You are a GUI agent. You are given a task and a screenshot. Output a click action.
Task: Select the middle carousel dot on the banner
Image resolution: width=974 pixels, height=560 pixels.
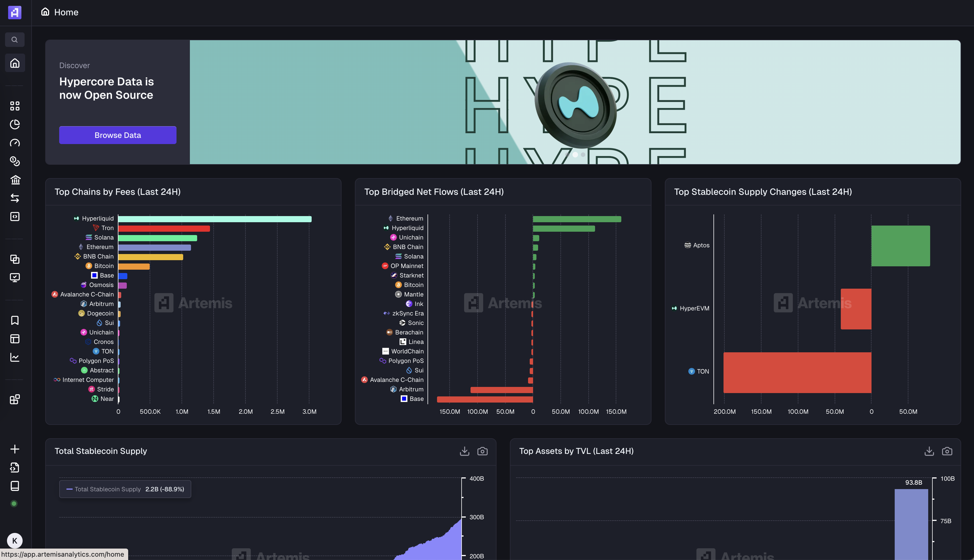(575, 155)
